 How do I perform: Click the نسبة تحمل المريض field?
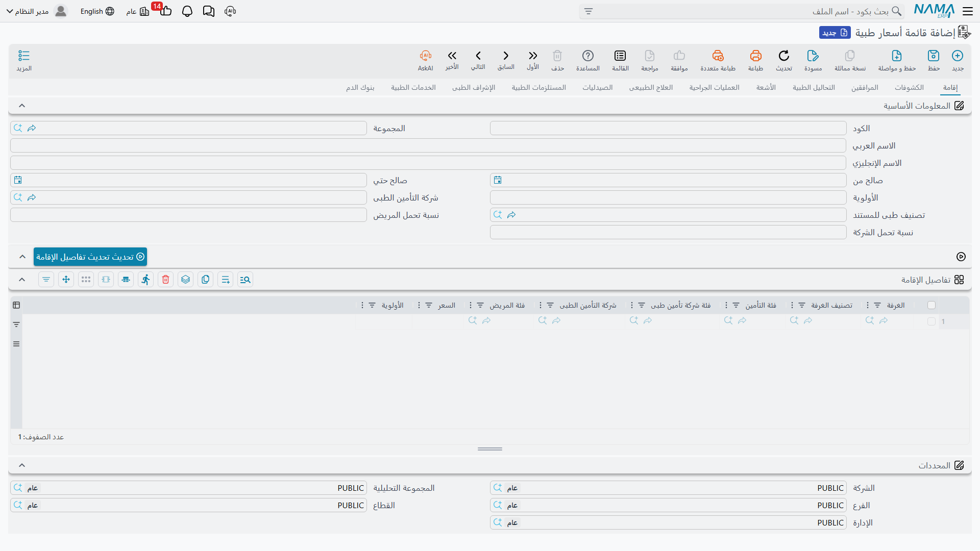point(188,215)
